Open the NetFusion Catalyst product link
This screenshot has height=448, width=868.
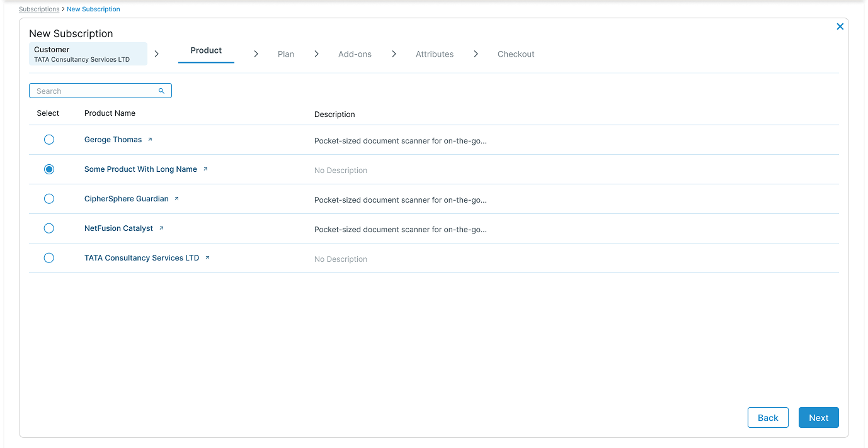[x=118, y=228]
